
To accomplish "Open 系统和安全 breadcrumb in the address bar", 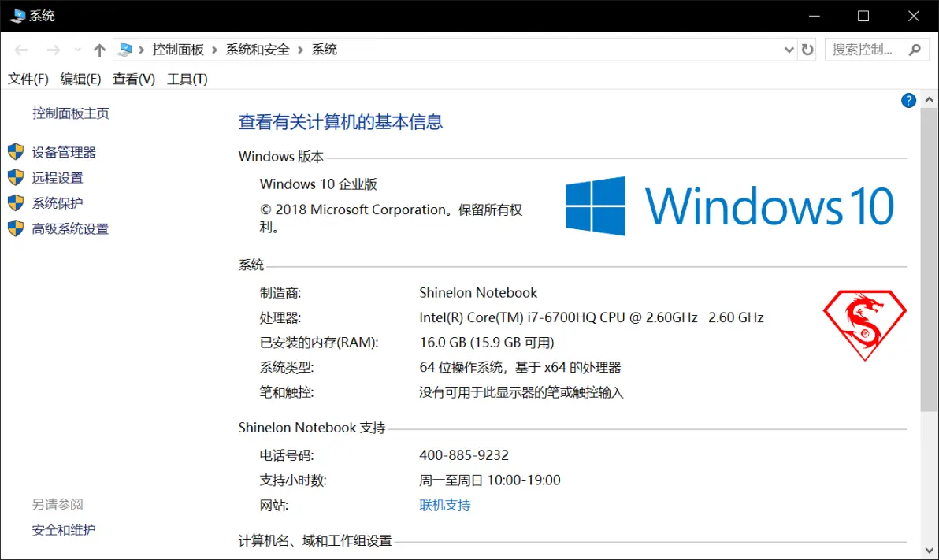I will [258, 49].
